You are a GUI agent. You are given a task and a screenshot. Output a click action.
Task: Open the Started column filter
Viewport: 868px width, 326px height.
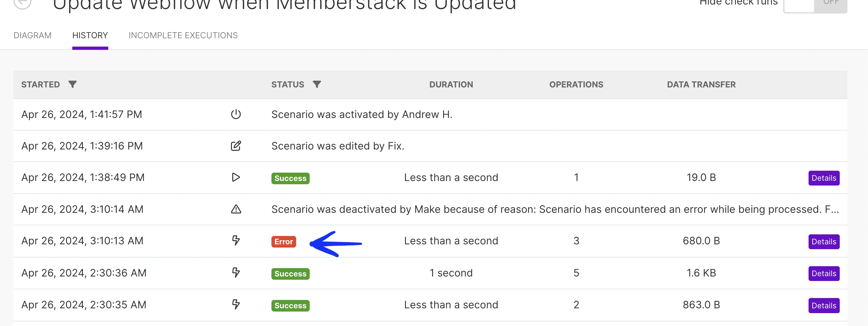73,84
